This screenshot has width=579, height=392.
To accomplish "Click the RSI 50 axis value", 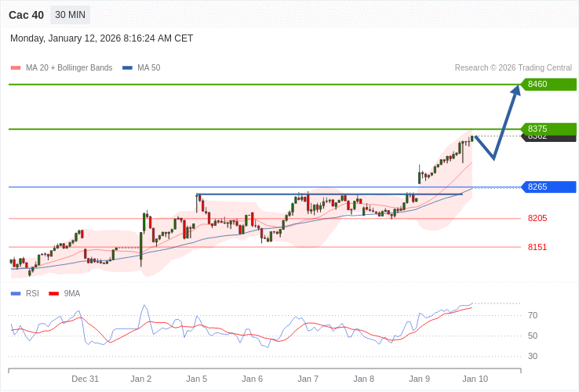I will [533, 336].
